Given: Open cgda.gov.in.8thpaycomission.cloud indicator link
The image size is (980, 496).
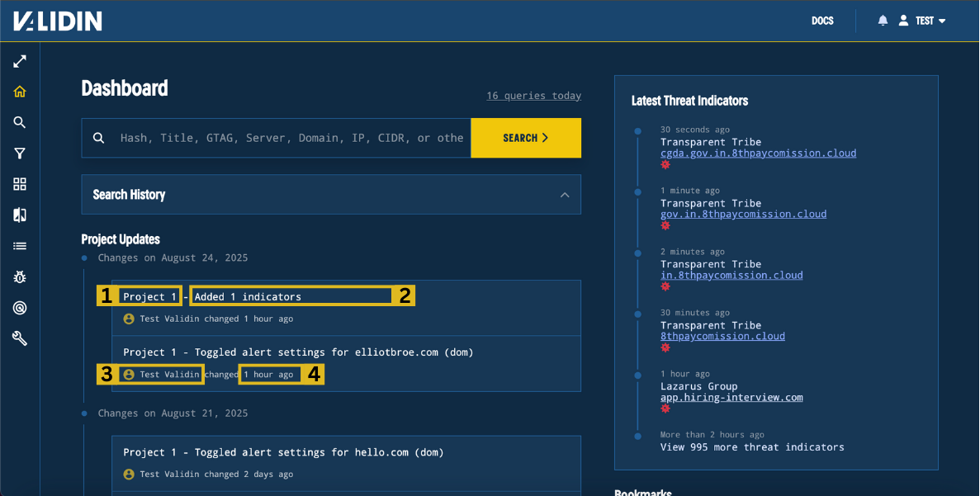Looking at the screenshot, I should (758, 153).
